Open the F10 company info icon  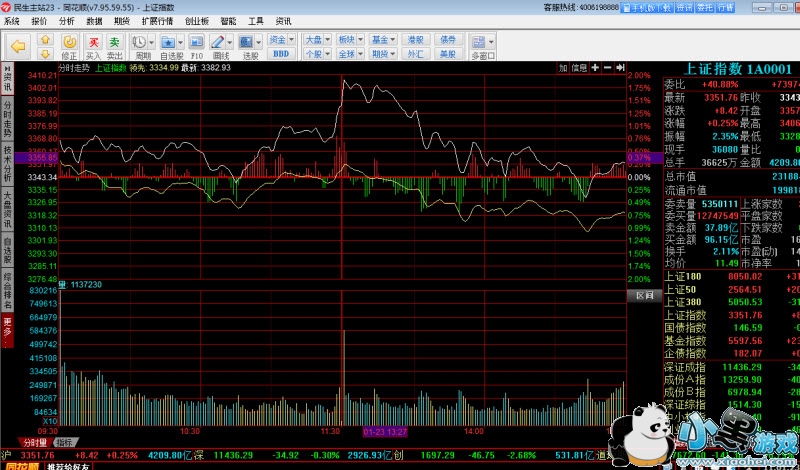tap(197, 46)
